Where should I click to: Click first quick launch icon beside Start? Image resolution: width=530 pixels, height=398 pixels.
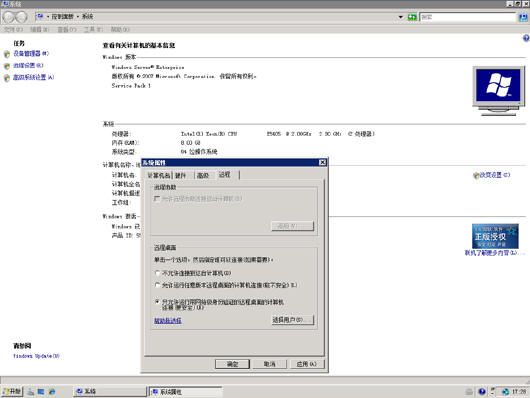pyautogui.click(x=30, y=392)
